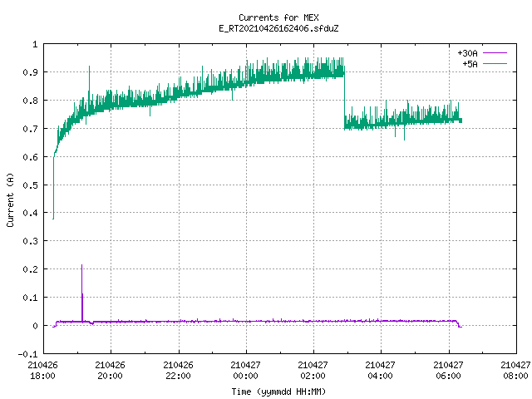Click the 'Time (yymmdd HH:MM)' x-axis label
Image resolution: width=532 pixels, height=399 pixels.
(x=278, y=392)
